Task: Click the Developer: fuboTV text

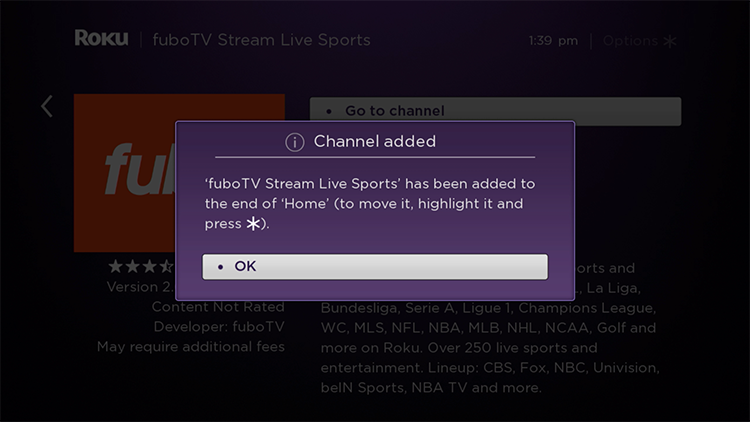Action: coord(219,327)
